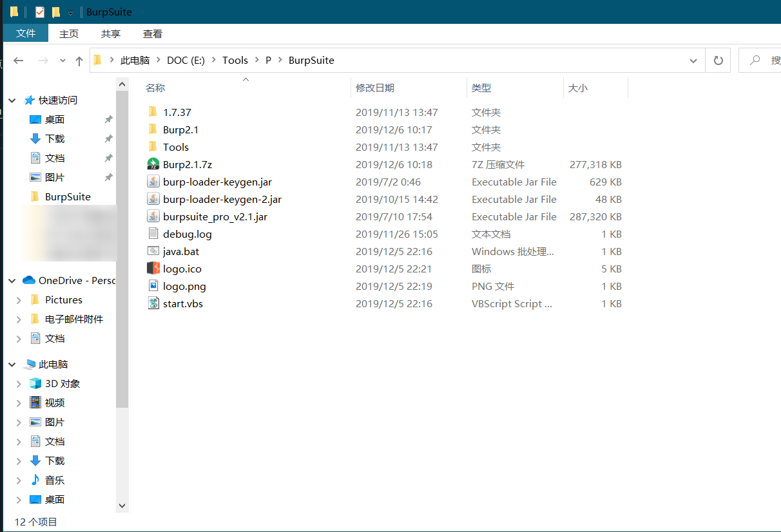Click the java.bat batch file icon

pos(153,251)
